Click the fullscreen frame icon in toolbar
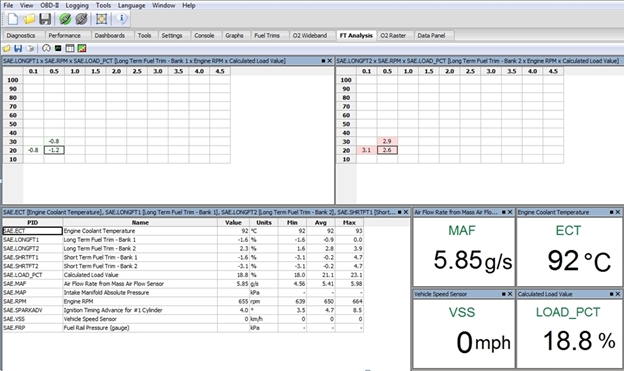625x371 pixels. pyautogui.click(x=101, y=19)
